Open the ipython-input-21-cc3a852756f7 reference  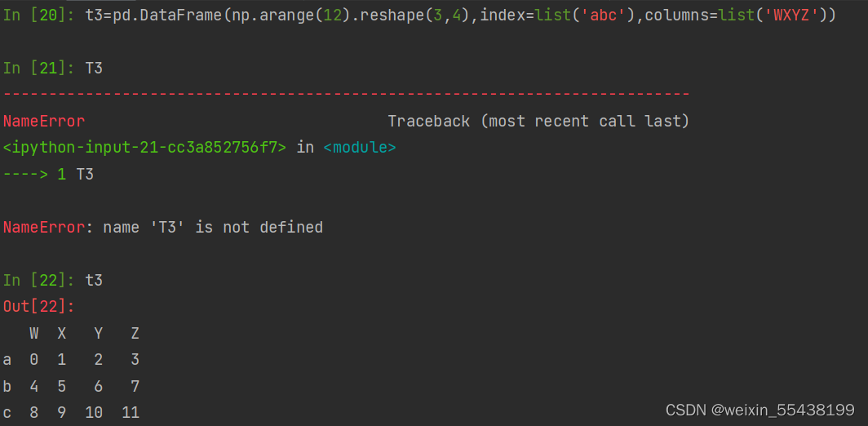(145, 148)
